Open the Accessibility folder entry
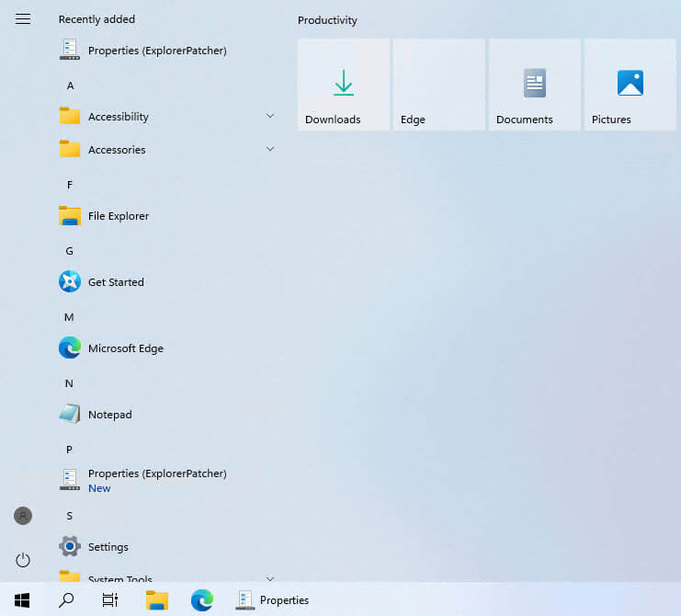681x616 pixels. (167, 117)
